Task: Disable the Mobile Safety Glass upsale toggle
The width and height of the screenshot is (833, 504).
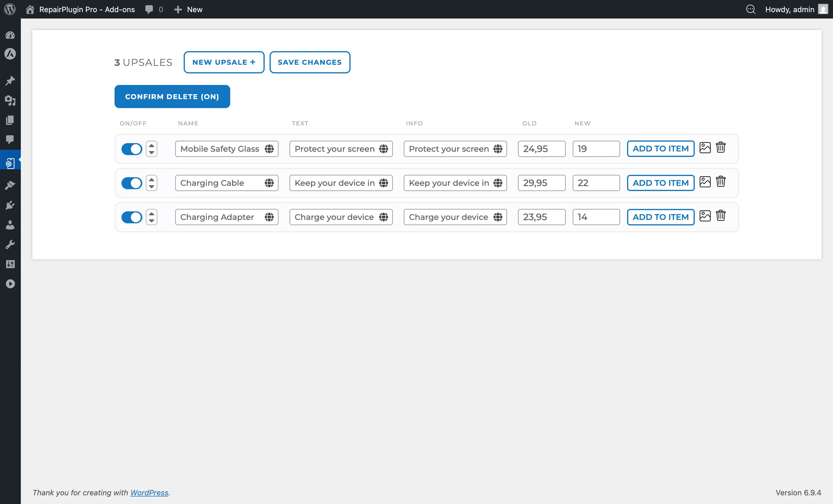Action: click(x=132, y=149)
